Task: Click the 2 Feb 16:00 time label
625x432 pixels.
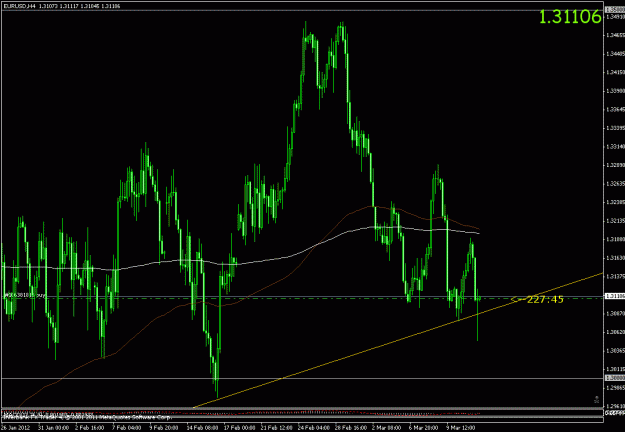Action: tap(90, 428)
